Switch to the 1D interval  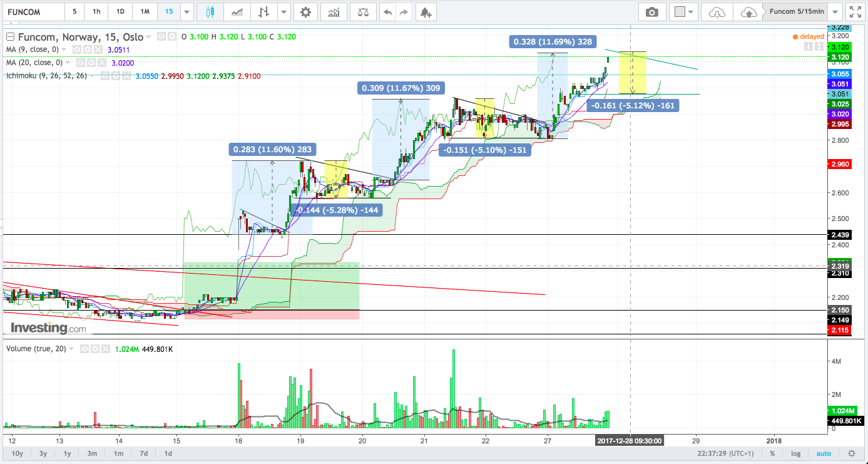[120, 12]
